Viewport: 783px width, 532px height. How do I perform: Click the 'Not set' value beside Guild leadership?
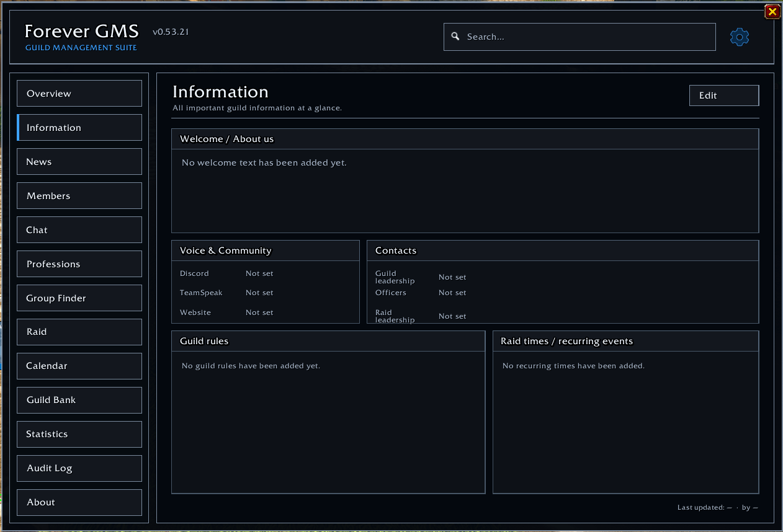coord(452,277)
